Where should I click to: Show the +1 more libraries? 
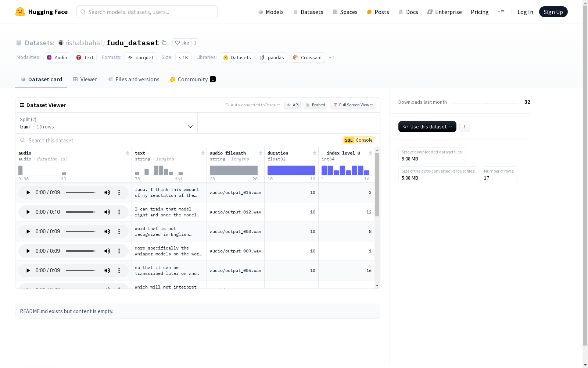332,58
